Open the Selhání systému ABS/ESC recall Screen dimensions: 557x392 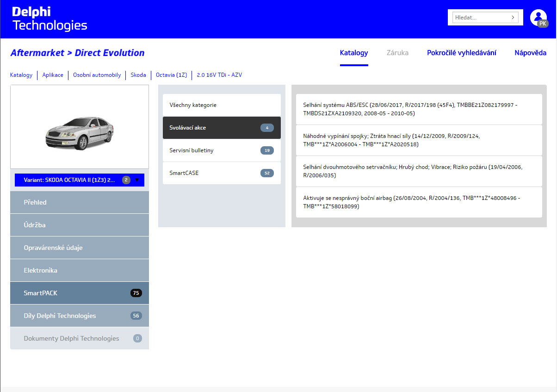point(419,109)
